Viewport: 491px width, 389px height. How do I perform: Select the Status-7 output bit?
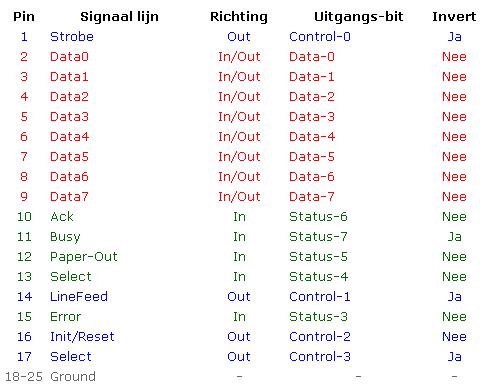point(318,237)
